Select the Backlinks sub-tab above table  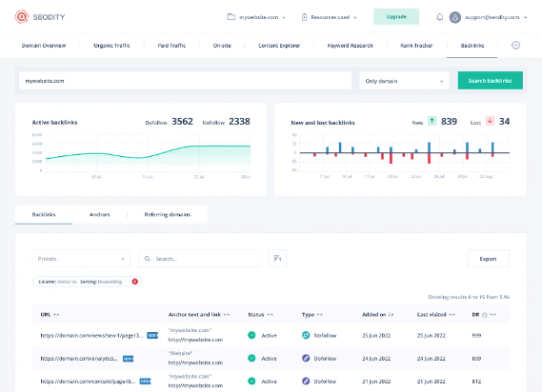point(44,214)
